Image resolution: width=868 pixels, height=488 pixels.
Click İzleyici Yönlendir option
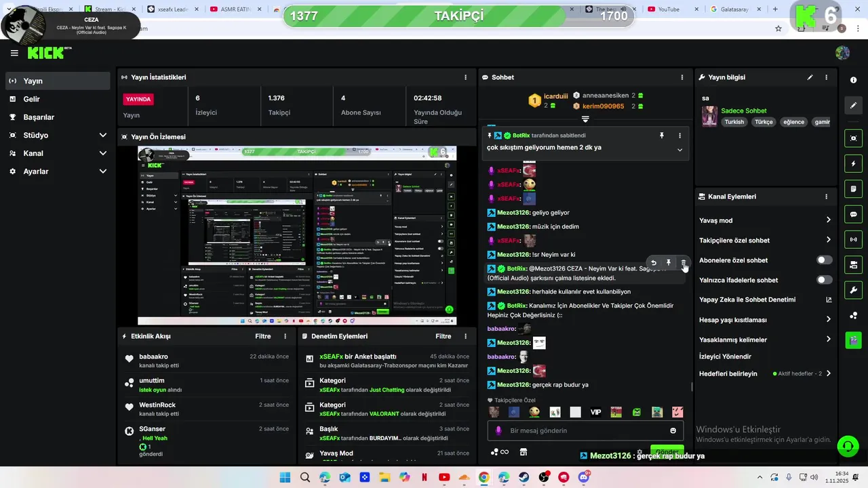point(725,357)
